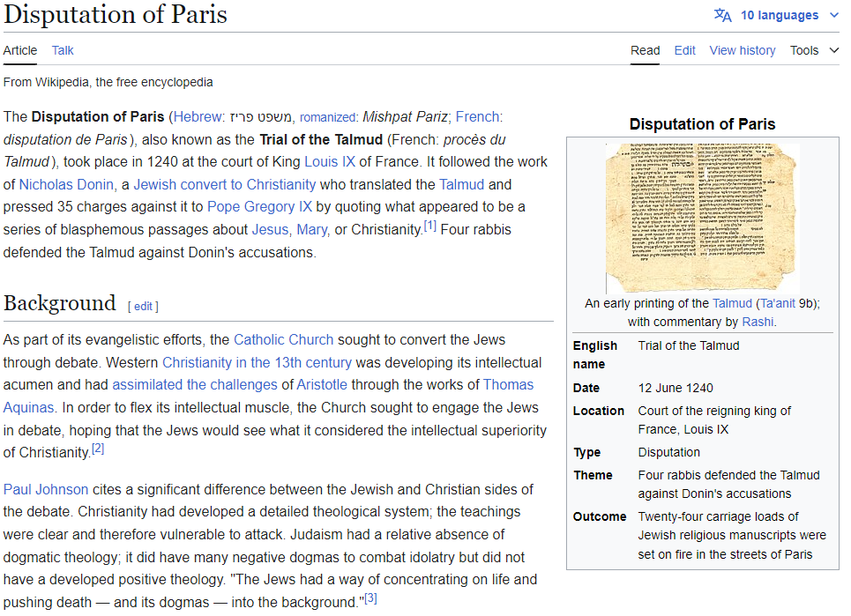Screen dimensions: 851x616
Task: Click the infobox title Disputation of Paris
Action: click(x=702, y=124)
